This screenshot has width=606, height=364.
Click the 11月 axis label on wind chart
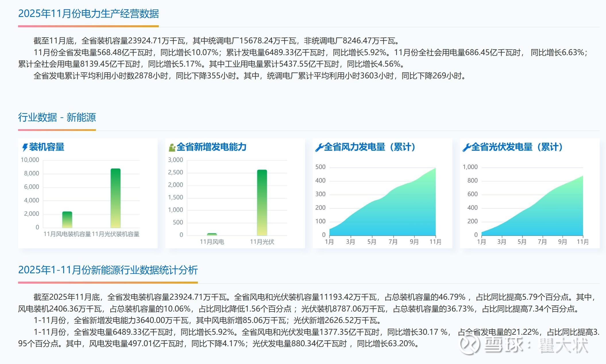tap(435, 242)
